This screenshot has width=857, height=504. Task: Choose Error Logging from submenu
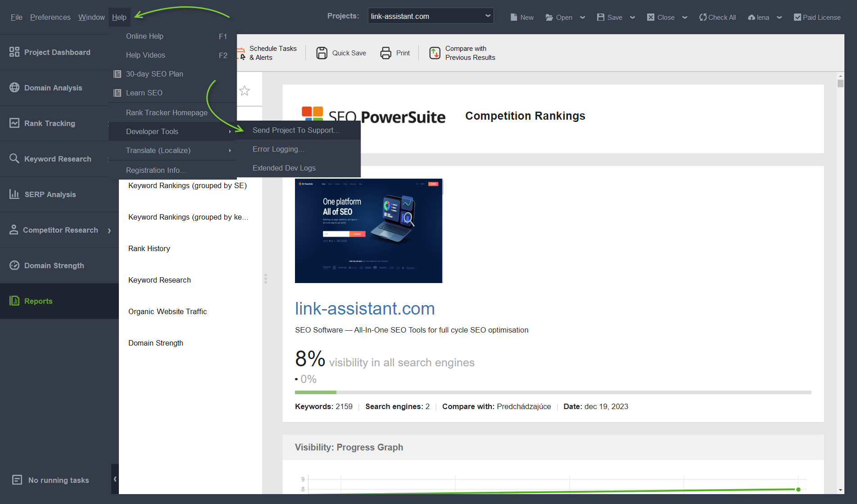tap(278, 149)
